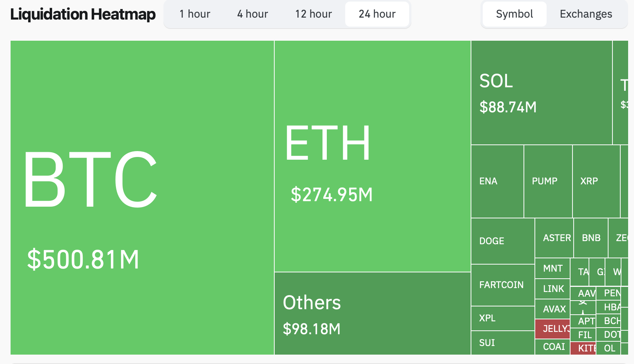
Task: Click the BTC $500.81M heatmap tile
Action: pyautogui.click(x=142, y=198)
